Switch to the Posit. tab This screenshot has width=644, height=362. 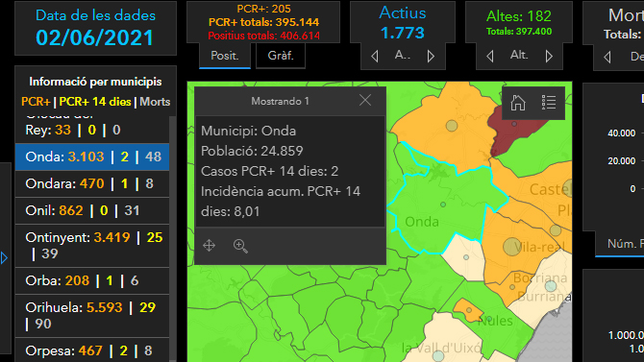[x=225, y=56]
